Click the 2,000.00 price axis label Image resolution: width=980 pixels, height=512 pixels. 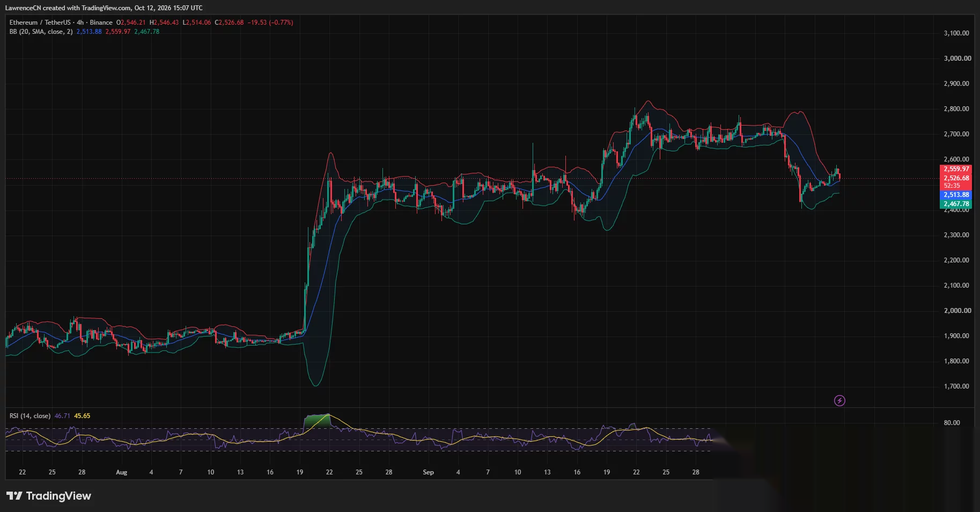click(x=957, y=311)
